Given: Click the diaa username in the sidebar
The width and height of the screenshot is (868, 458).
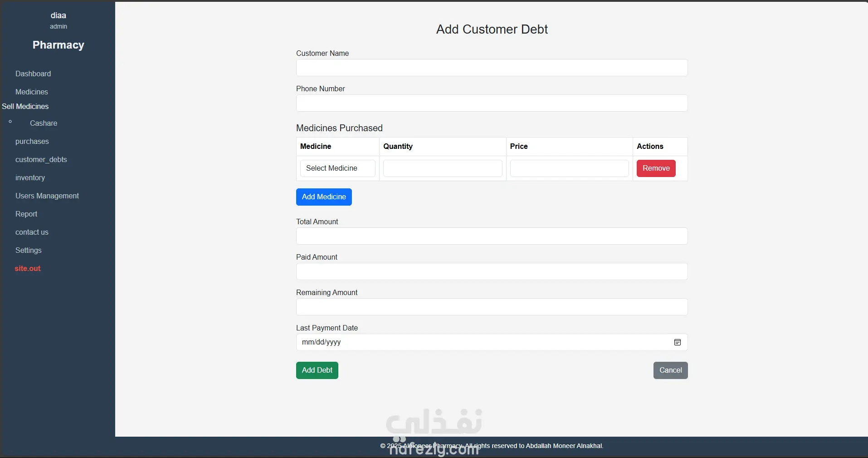Looking at the screenshot, I should (x=59, y=15).
